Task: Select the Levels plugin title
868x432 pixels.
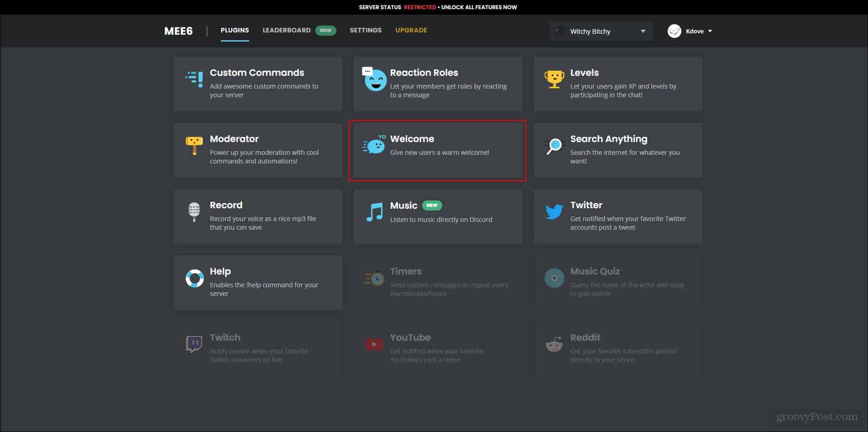Action: (585, 73)
